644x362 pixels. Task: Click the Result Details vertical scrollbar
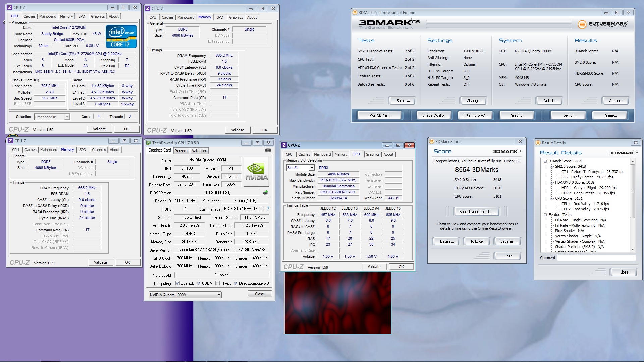click(632, 191)
